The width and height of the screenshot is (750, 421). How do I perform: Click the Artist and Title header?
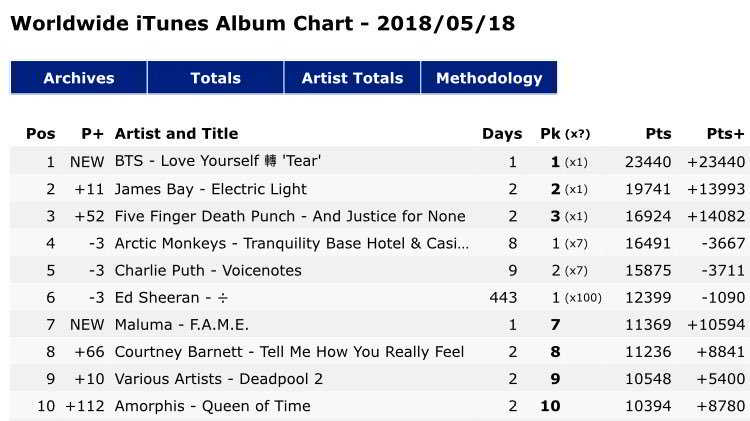coord(176,134)
